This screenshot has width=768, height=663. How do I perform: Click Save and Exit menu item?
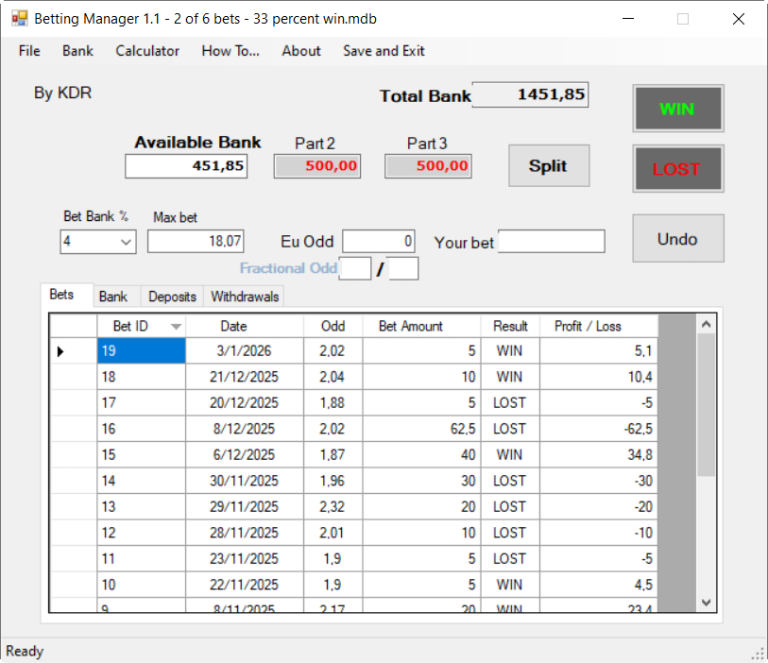383,51
